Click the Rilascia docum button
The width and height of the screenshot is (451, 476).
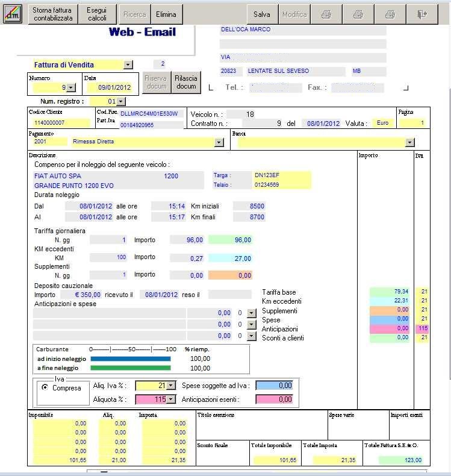coord(186,83)
